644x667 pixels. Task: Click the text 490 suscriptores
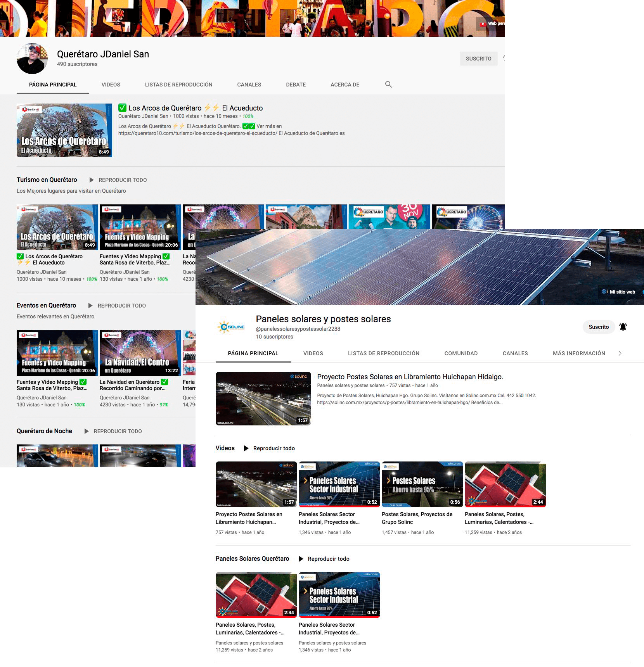(x=77, y=64)
